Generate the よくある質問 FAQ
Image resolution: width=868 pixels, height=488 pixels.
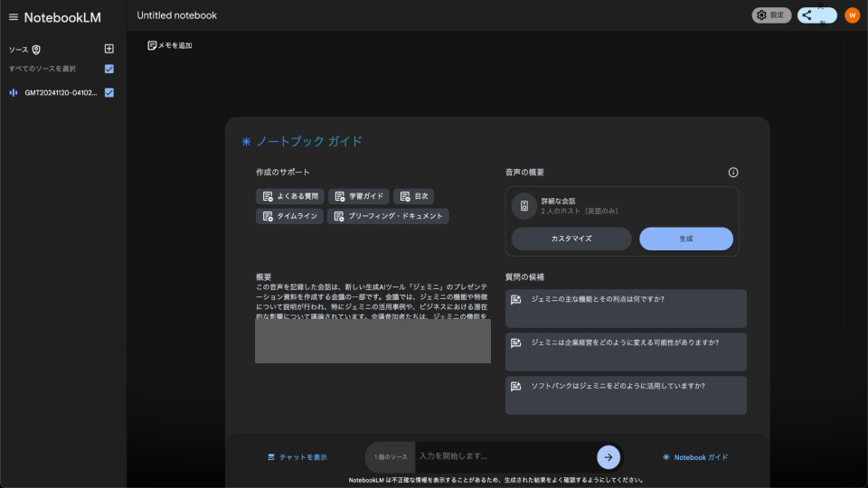tap(289, 196)
